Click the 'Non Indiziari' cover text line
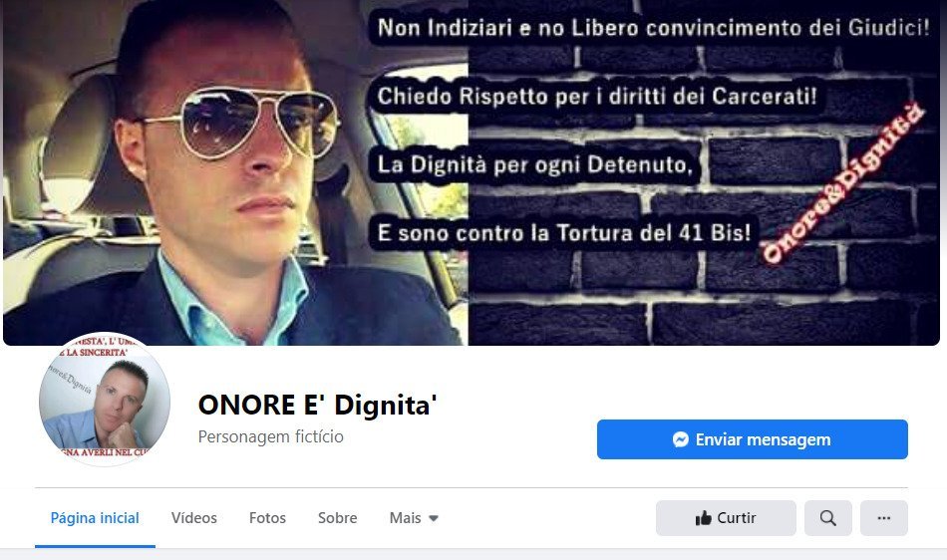Image resolution: width=947 pixels, height=560 pixels. pos(654,28)
